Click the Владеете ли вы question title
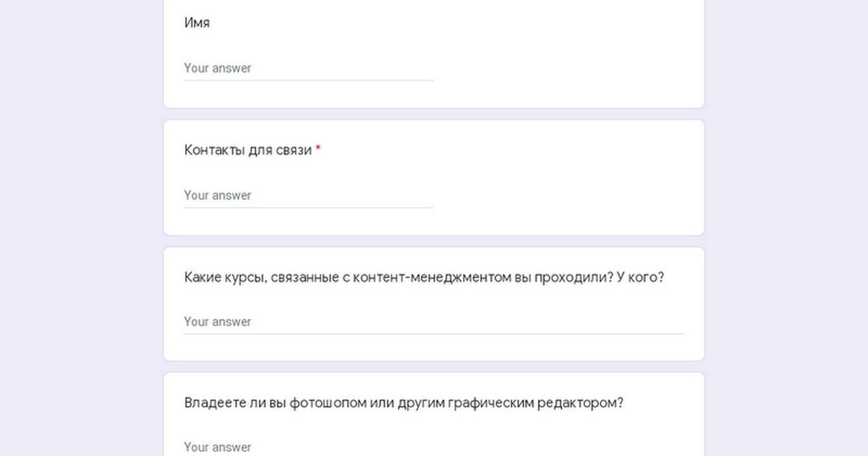This screenshot has height=456, width=868. [404, 402]
